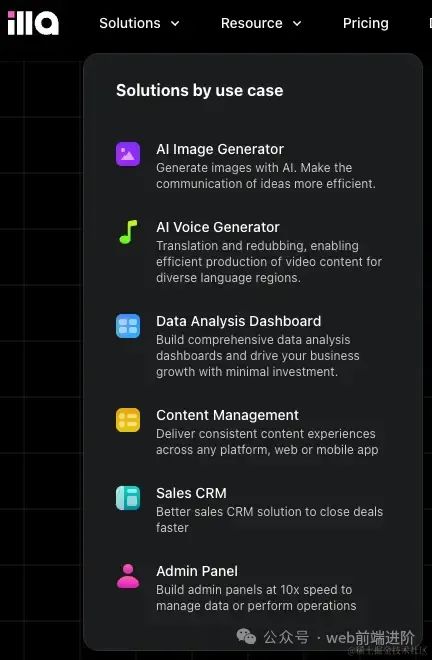Viewport: 432px width, 660px height.
Task: Go to the Pricing page
Action: coord(365,23)
